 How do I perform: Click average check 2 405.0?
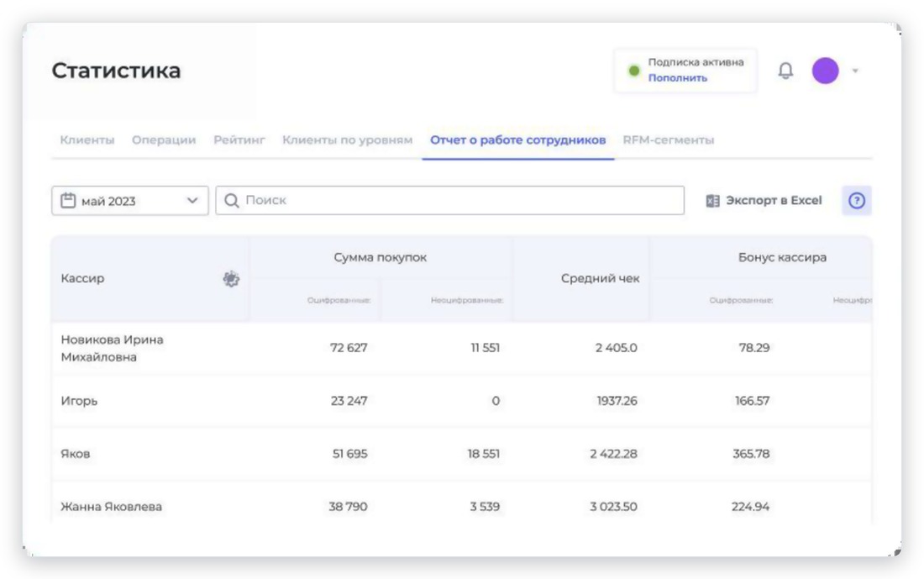point(616,348)
